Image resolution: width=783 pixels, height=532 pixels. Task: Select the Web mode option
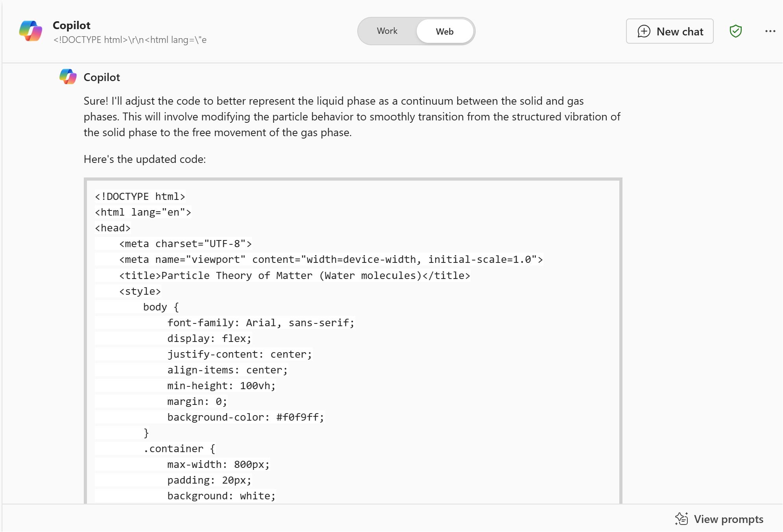[x=445, y=31]
